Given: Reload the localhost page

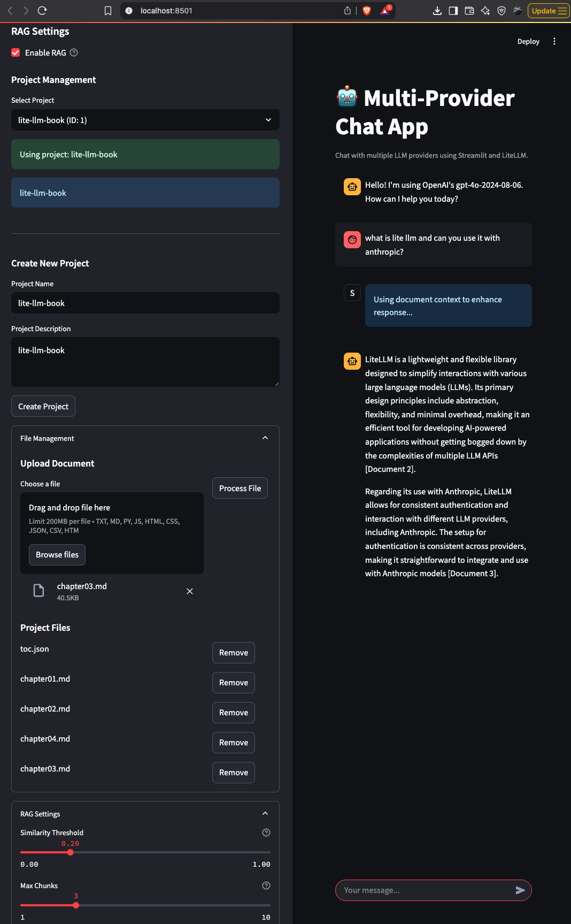Looking at the screenshot, I should 42,11.
